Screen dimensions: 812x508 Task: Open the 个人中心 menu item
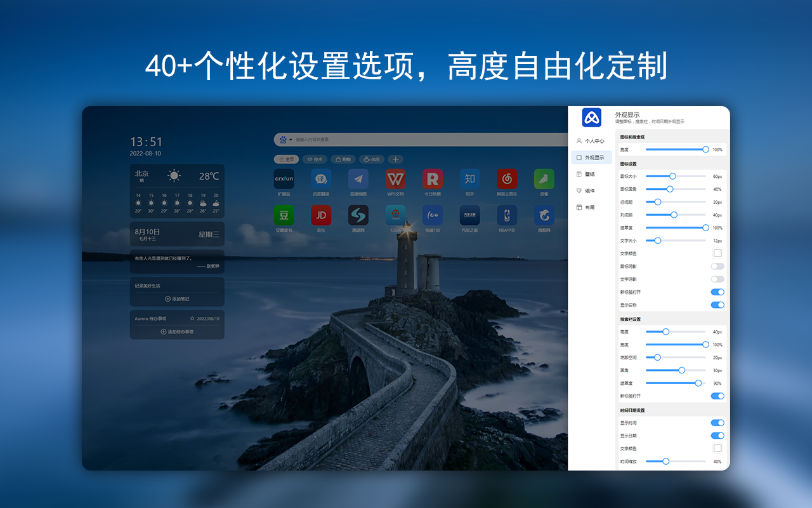pyautogui.click(x=590, y=141)
